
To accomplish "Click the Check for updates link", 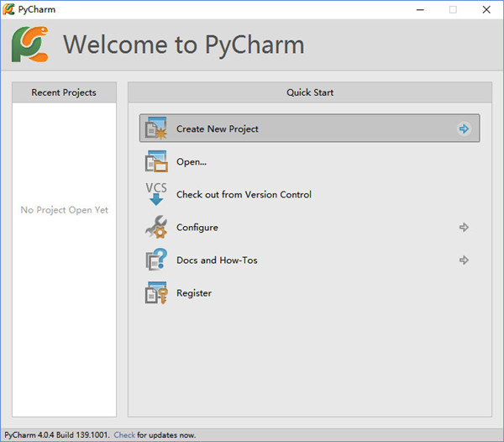I will click(x=124, y=435).
